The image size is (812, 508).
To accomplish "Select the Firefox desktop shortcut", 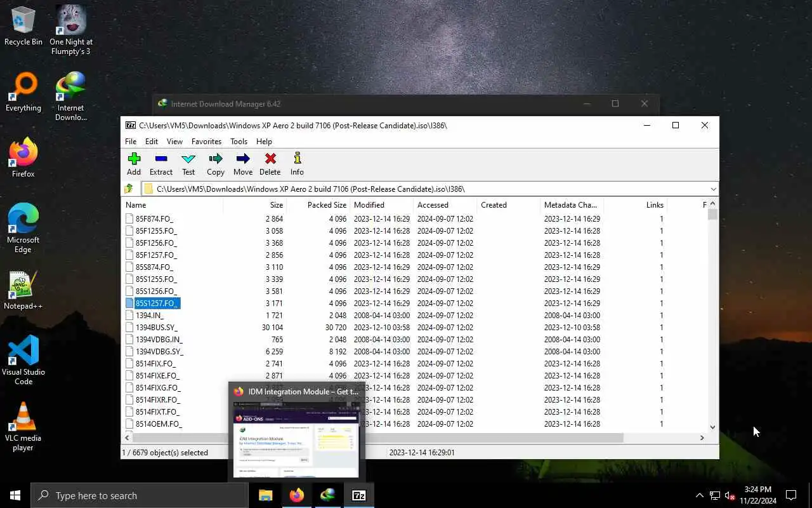I will 23,158.
